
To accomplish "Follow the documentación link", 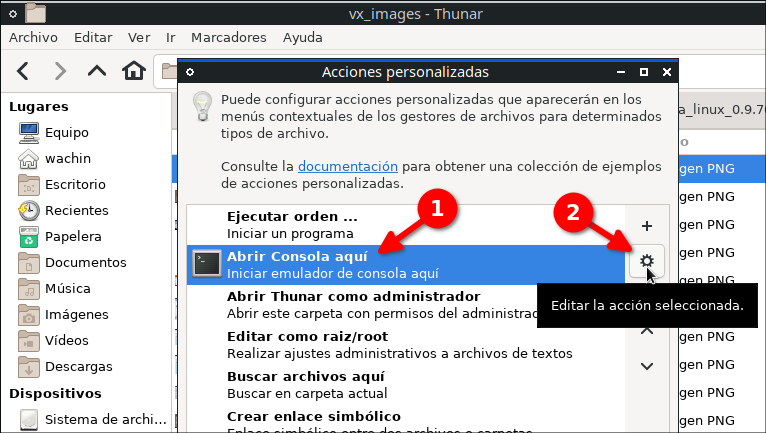I will pos(348,167).
